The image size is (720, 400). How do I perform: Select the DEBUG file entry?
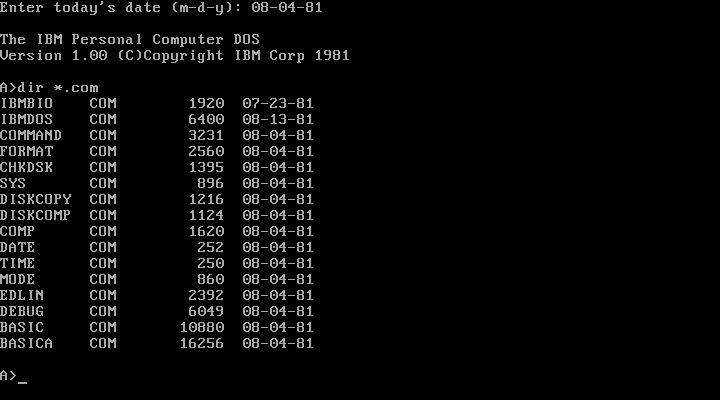click(157, 311)
